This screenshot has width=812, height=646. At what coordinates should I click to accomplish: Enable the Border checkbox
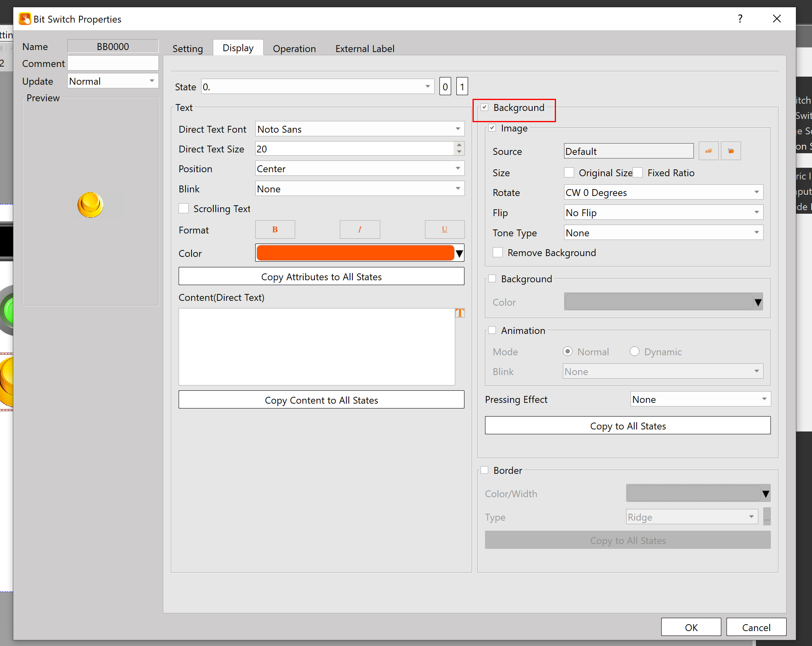485,470
